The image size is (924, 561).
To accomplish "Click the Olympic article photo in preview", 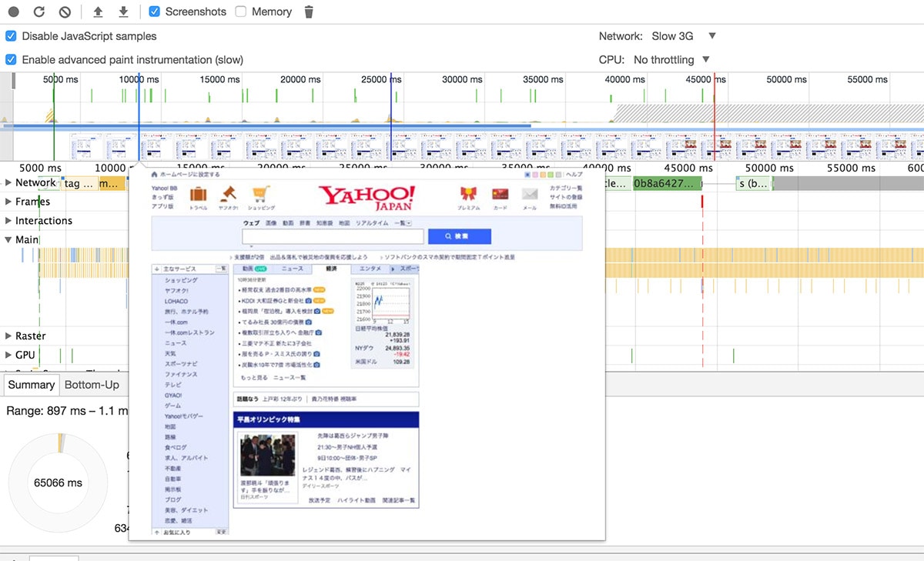I will click(267, 456).
